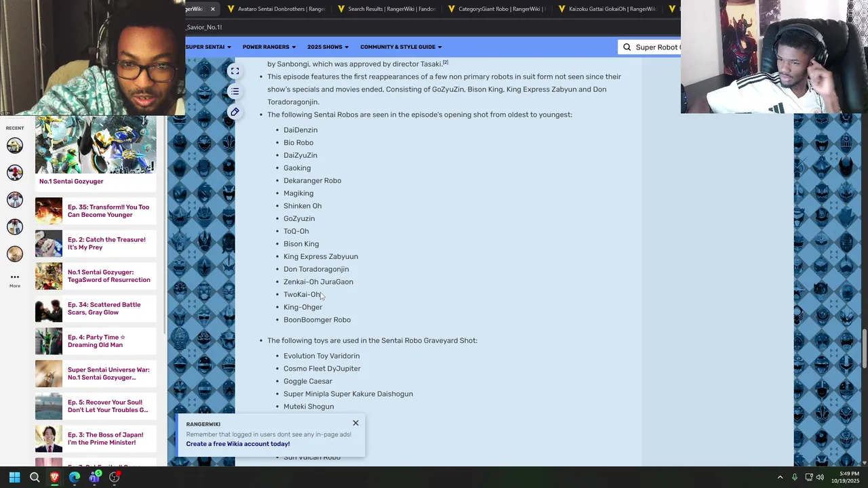Click reference footnote [2] after director Tasaki
This screenshot has height=488, width=868.
446,62
